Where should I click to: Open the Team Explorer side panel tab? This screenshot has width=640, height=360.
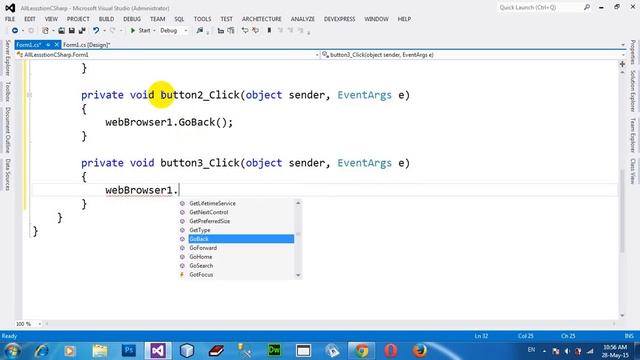(x=633, y=136)
